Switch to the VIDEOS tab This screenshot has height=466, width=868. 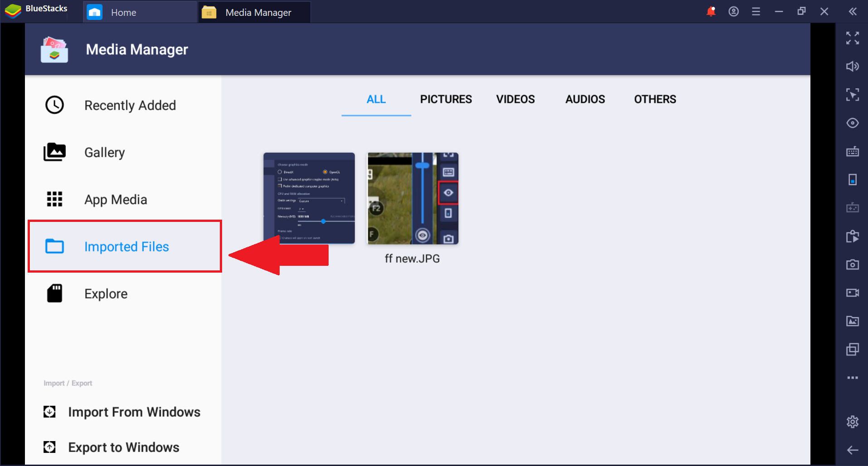[515, 99]
